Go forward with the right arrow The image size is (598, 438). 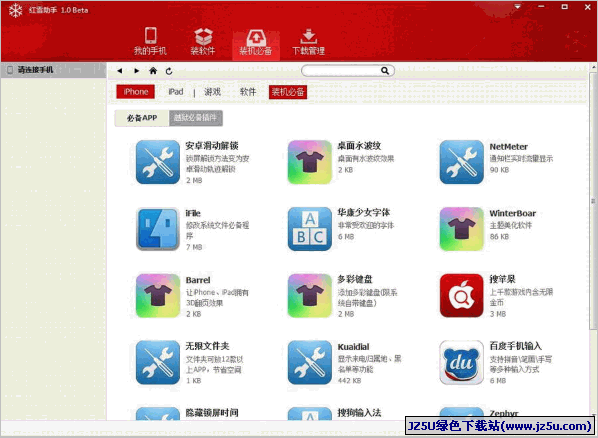pyautogui.click(x=136, y=71)
